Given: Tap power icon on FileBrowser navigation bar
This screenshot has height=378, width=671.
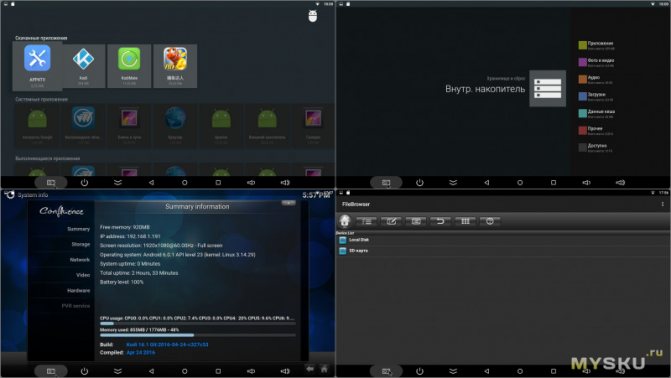Looking at the screenshot, I should [419, 371].
